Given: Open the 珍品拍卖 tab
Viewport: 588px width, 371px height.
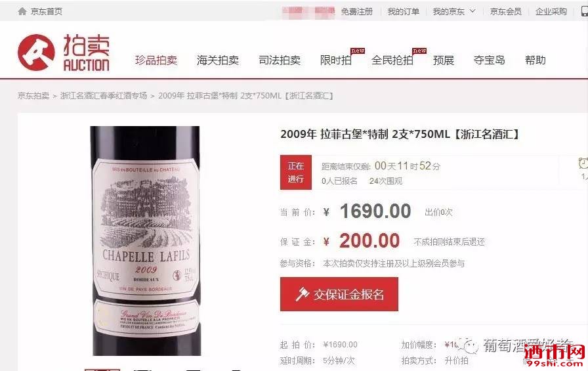Looking at the screenshot, I should coord(156,60).
